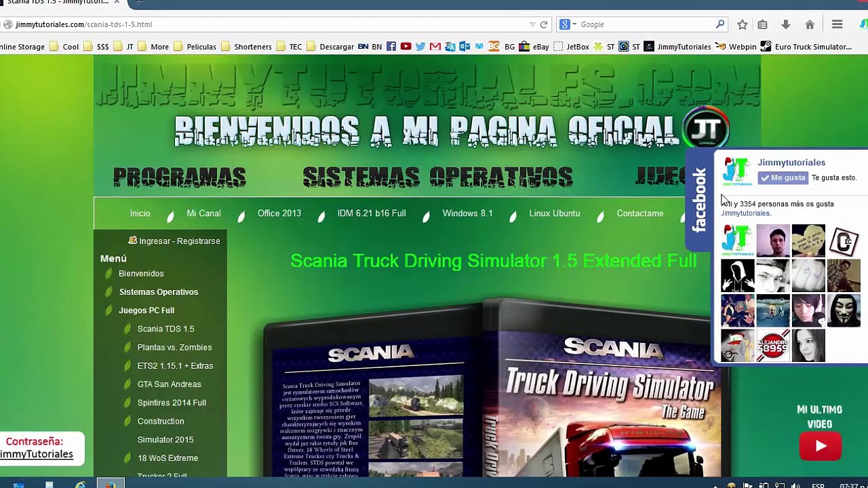This screenshot has height=488, width=868.
Task: Click the volume icon in the system tray
Action: point(795,485)
